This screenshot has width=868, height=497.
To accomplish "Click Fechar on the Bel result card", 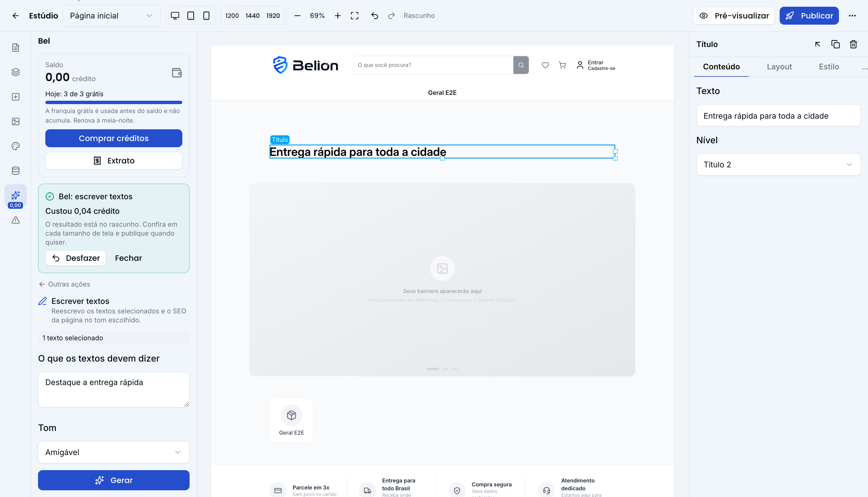I will (128, 258).
